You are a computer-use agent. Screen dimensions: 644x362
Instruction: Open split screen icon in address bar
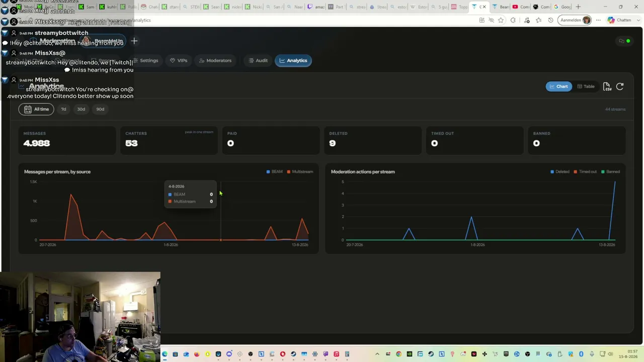pos(482,20)
